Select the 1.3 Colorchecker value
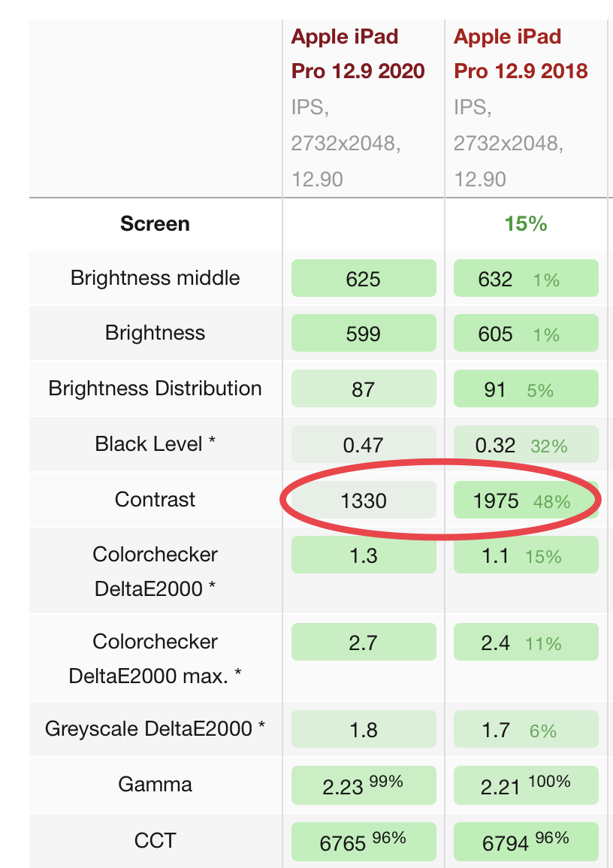The width and height of the screenshot is (613, 868). (x=364, y=555)
